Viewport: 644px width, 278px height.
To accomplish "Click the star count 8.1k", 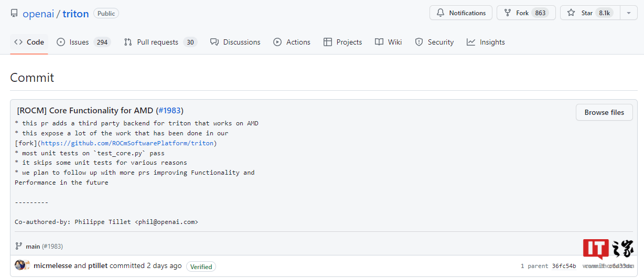I will click(604, 13).
